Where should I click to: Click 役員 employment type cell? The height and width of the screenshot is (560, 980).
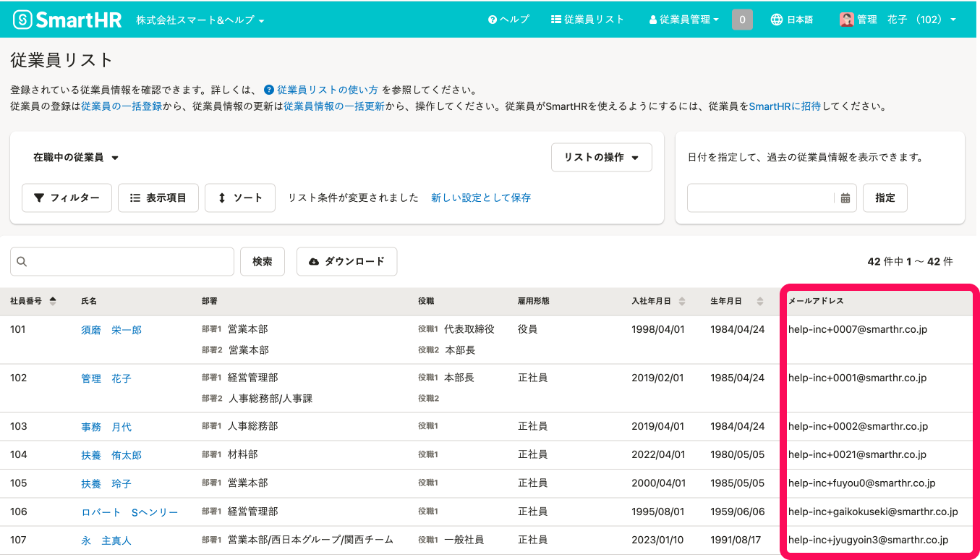pyautogui.click(x=528, y=329)
